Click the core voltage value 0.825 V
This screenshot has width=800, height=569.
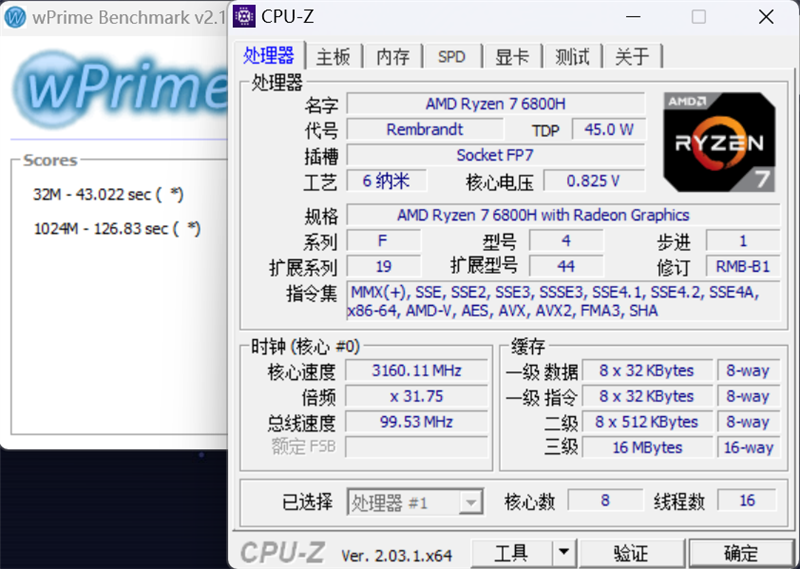coord(594,181)
